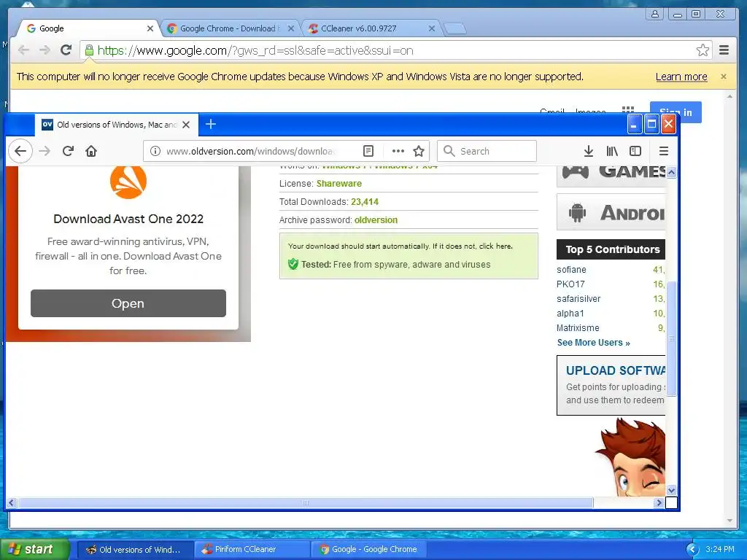This screenshot has height=560, width=747.
Task: Open Games category banner
Action: tap(611, 176)
